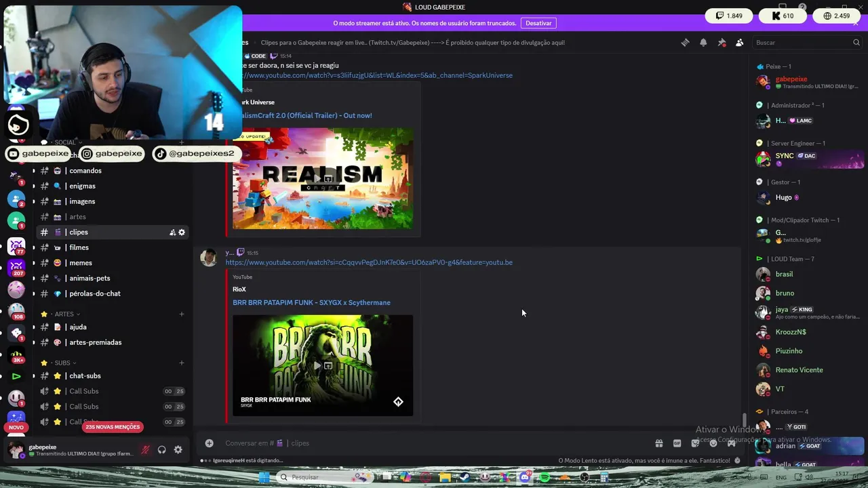Image resolution: width=868 pixels, height=488 pixels.
Task: Open the ajuda channel
Action: point(112,327)
